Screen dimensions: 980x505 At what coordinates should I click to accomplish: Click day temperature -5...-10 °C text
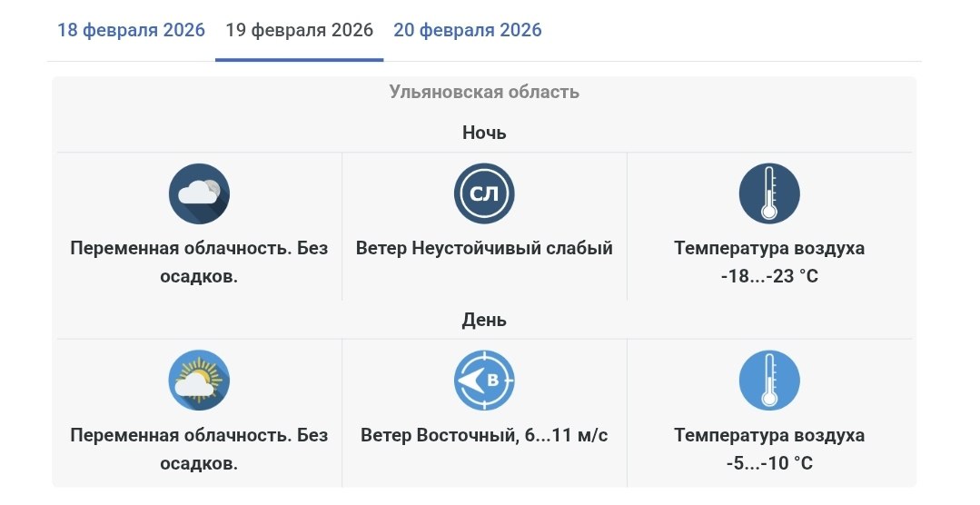[769, 463]
